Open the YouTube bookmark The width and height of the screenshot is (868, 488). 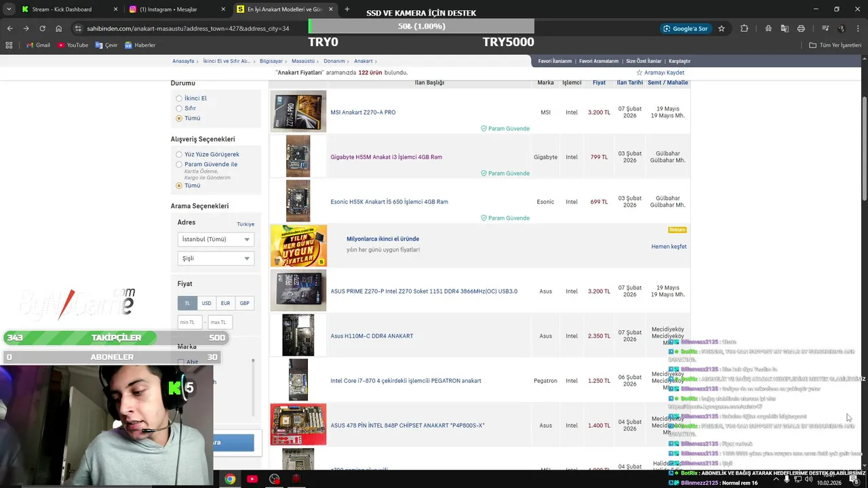coord(73,45)
